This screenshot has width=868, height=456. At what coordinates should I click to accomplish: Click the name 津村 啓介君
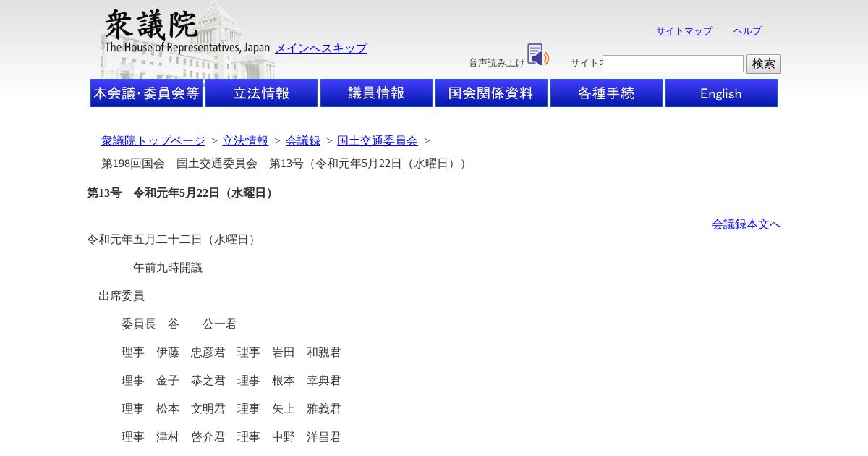click(191, 437)
